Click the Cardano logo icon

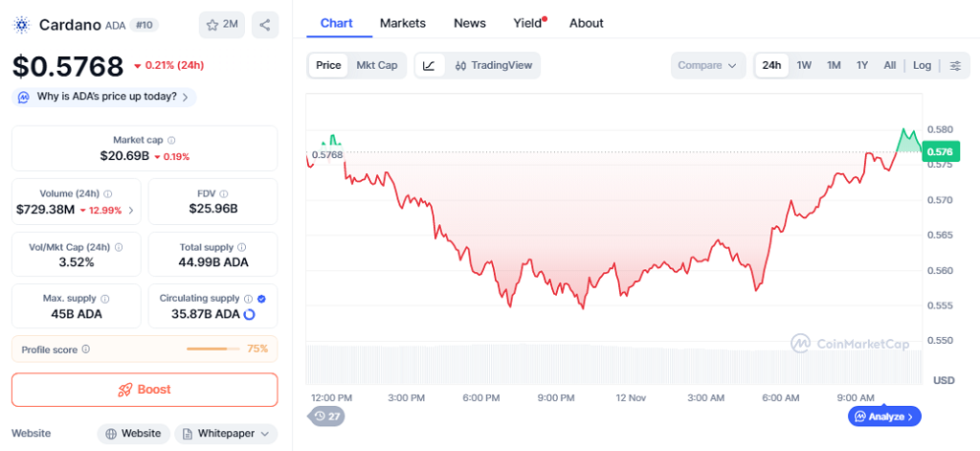22,25
